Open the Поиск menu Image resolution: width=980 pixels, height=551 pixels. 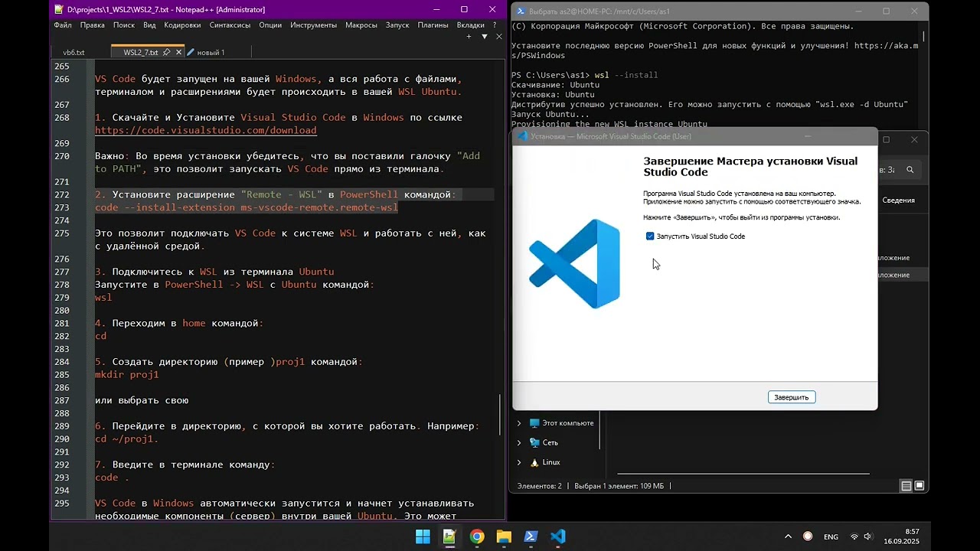(x=124, y=24)
